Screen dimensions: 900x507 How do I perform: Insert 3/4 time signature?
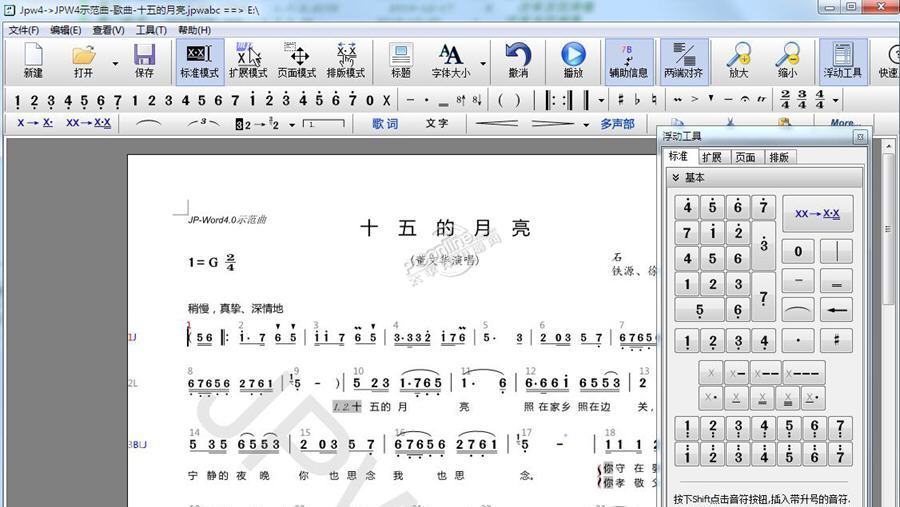802,100
